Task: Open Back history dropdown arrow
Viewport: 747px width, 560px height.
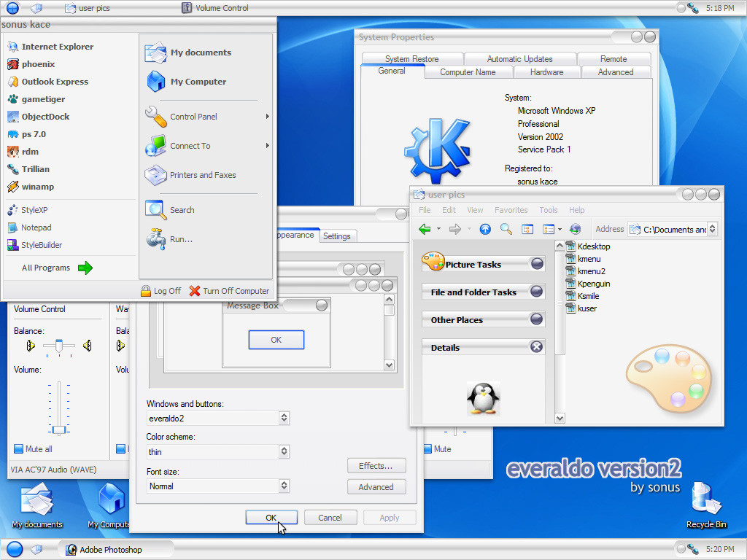Action: click(438, 229)
